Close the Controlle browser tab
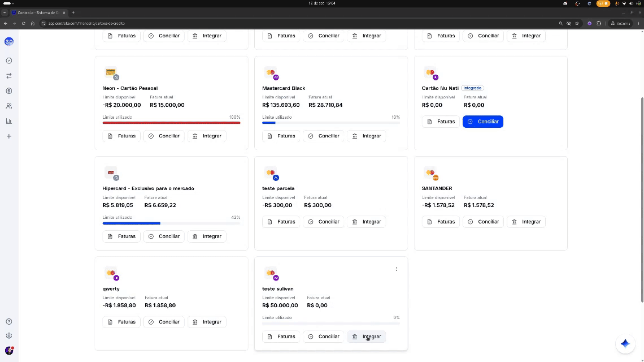Viewport: 644px width, 362px height. (64, 13)
